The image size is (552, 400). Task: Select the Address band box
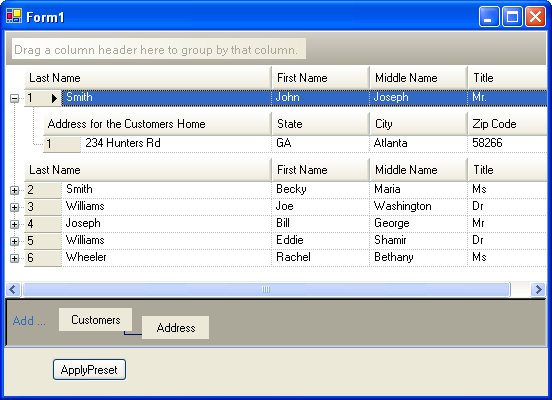[175, 327]
